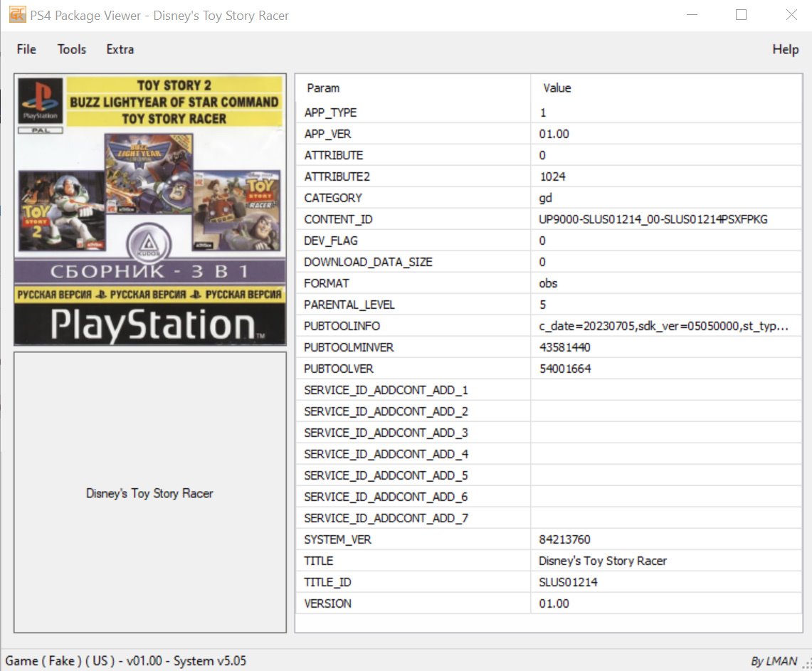This screenshot has width=812, height=671.
Task: Click the game title panel below the cover
Action: 150,492
